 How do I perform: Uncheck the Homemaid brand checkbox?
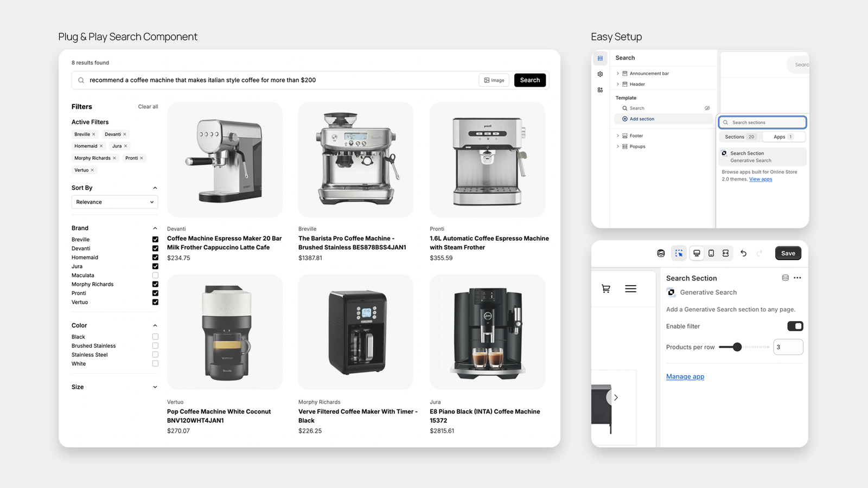click(x=155, y=258)
